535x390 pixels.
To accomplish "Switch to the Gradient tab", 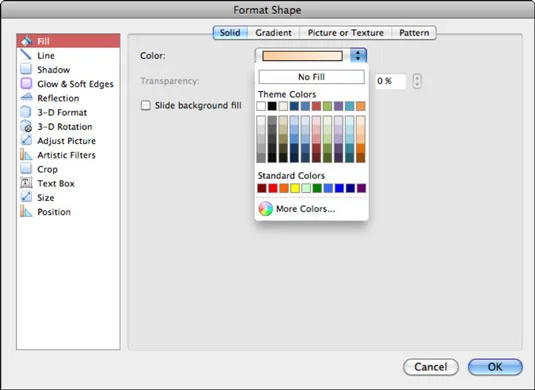I will coord(273,33).
